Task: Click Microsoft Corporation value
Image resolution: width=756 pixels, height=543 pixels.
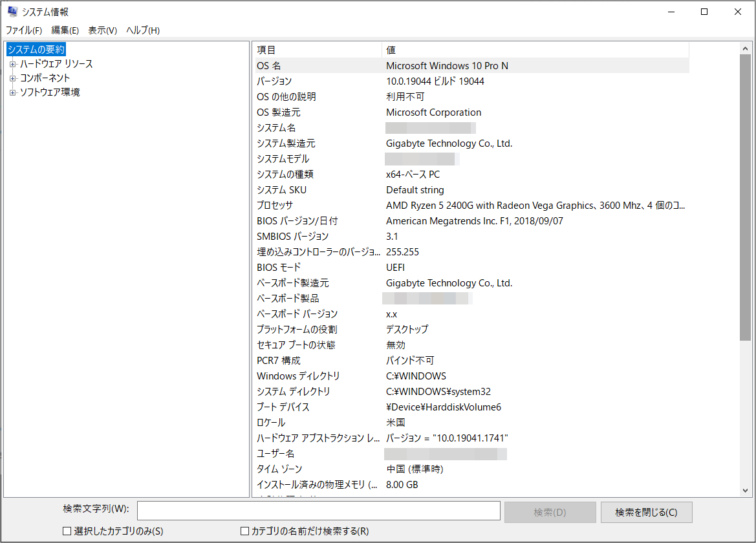Action: 433,112
